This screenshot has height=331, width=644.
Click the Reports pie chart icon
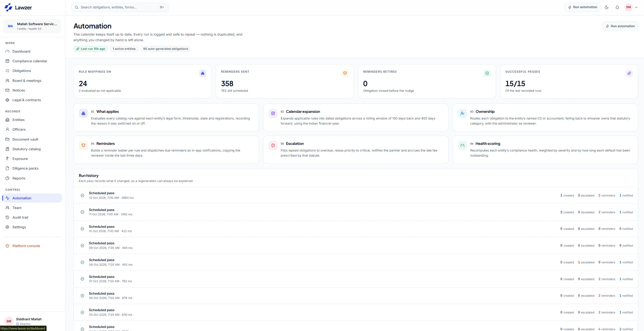pyautogui.click(x=7, y=178)
